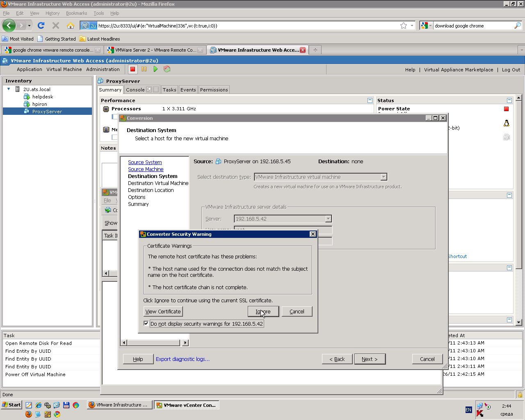
Task: Click the Back button in Conversion wizard
Action: 337,359
